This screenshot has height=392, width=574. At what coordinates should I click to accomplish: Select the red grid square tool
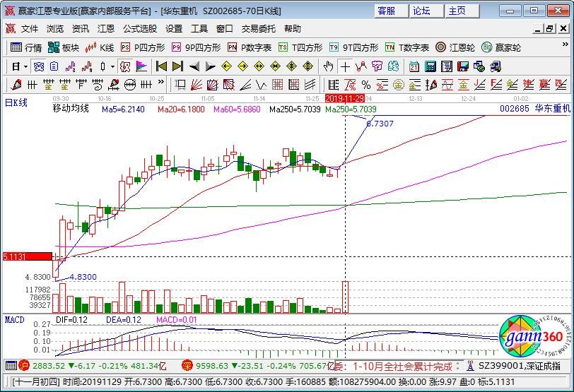(x=277, y=85)
